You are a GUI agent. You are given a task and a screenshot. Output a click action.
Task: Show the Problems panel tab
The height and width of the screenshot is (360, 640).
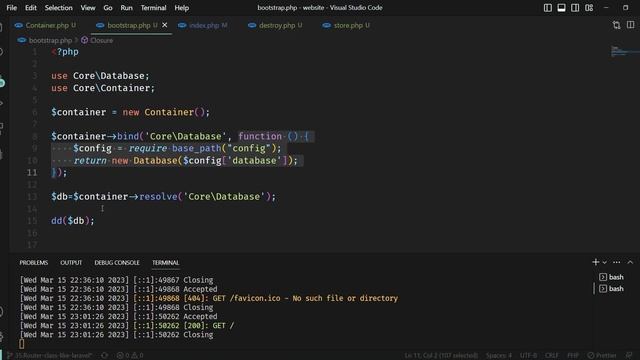(x=34, y=263)
